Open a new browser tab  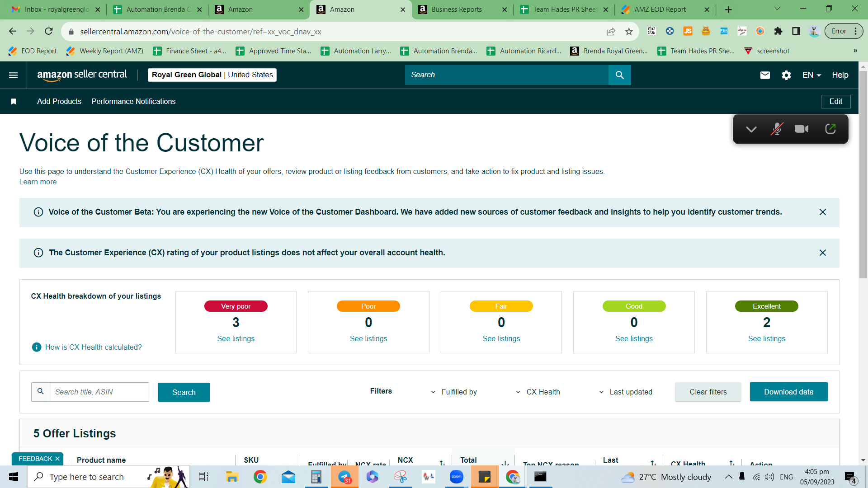(728, 9)
